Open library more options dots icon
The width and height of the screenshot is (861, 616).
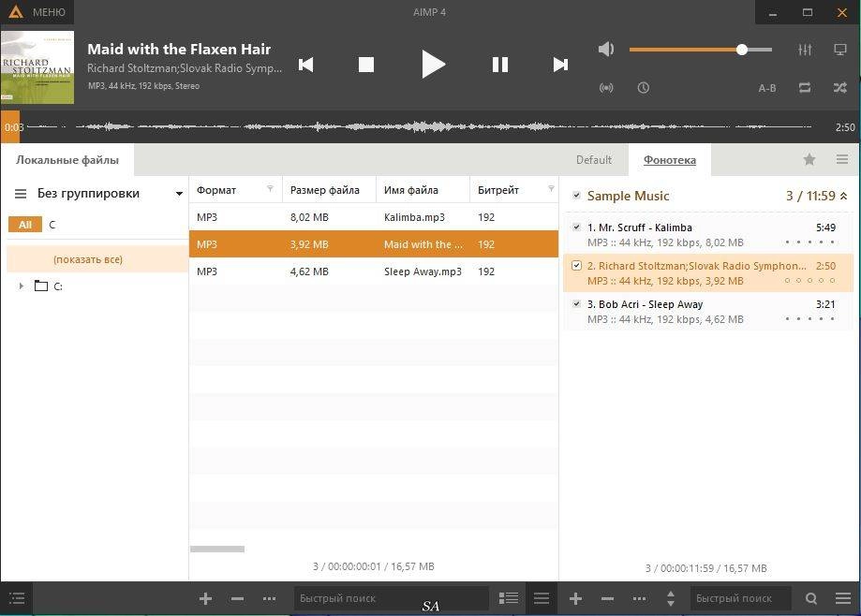pos(269,598)
